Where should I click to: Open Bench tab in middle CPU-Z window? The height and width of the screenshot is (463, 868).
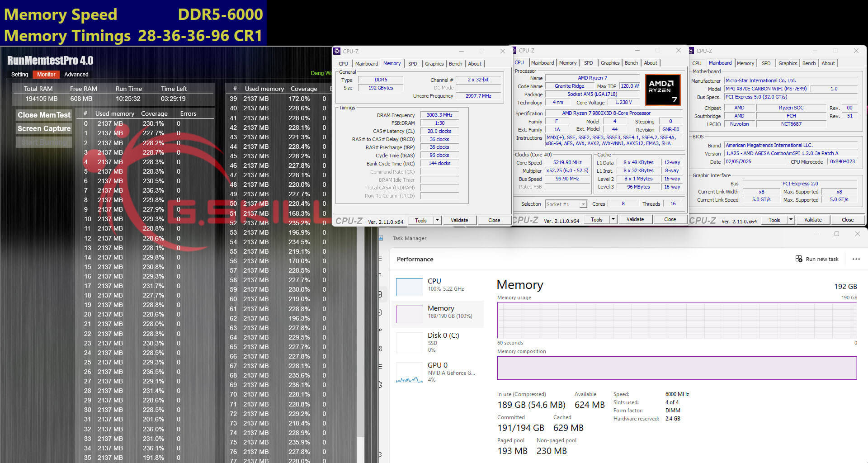[631, 63]
